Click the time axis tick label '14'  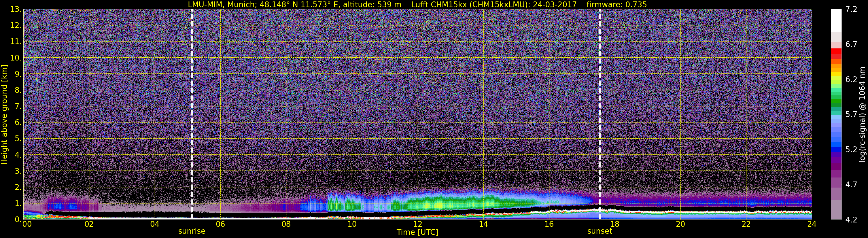click(483, 224)
